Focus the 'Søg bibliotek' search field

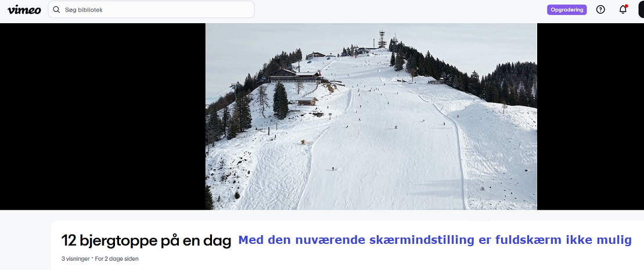(x=151, y=9)
